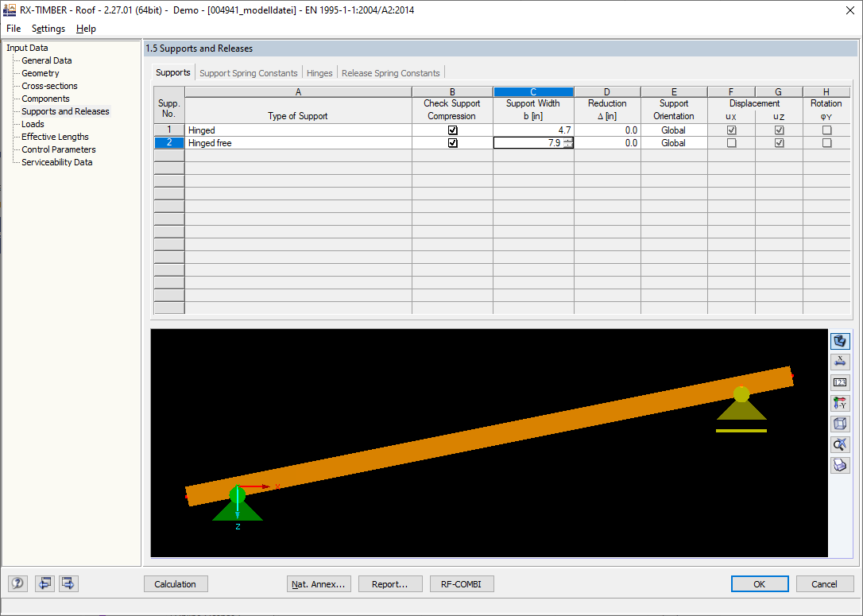Click the RX-TIMBER application icon in title bar
The height and width of the screenshot is (616, 863).
coord(10,10)
